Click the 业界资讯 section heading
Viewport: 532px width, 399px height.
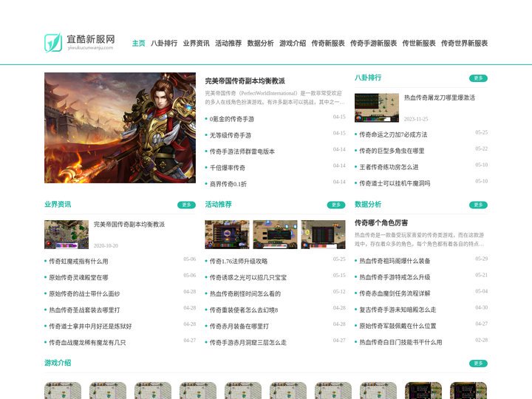point(58,204)
